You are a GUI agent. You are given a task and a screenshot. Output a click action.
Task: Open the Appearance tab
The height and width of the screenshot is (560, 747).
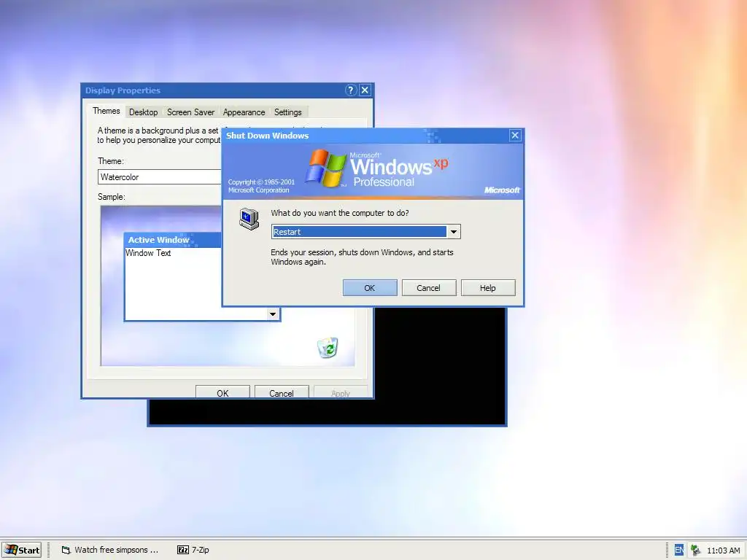244,112
